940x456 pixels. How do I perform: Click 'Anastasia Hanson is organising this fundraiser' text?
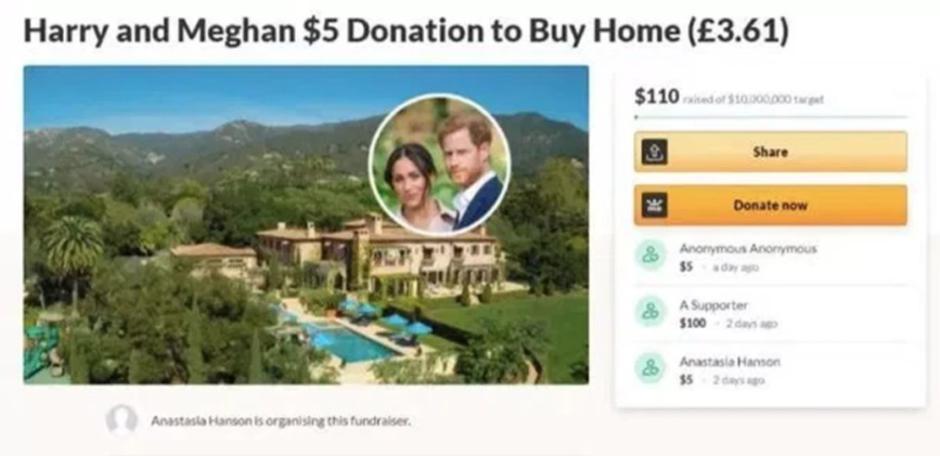[281, 421]
